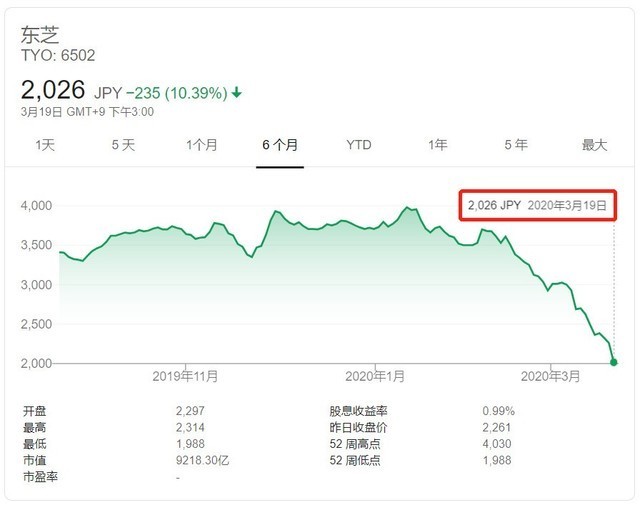Click the 昨日收盘价 label
Viewport: 640px width, 505px height.
pyautogui.click(x=358, y=427)
